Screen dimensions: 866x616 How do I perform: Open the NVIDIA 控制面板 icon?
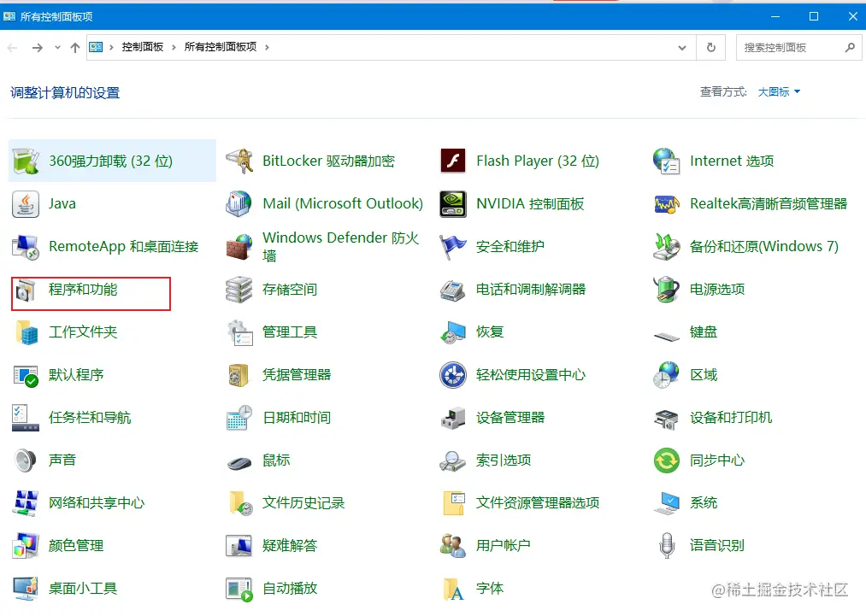[453, 203]
